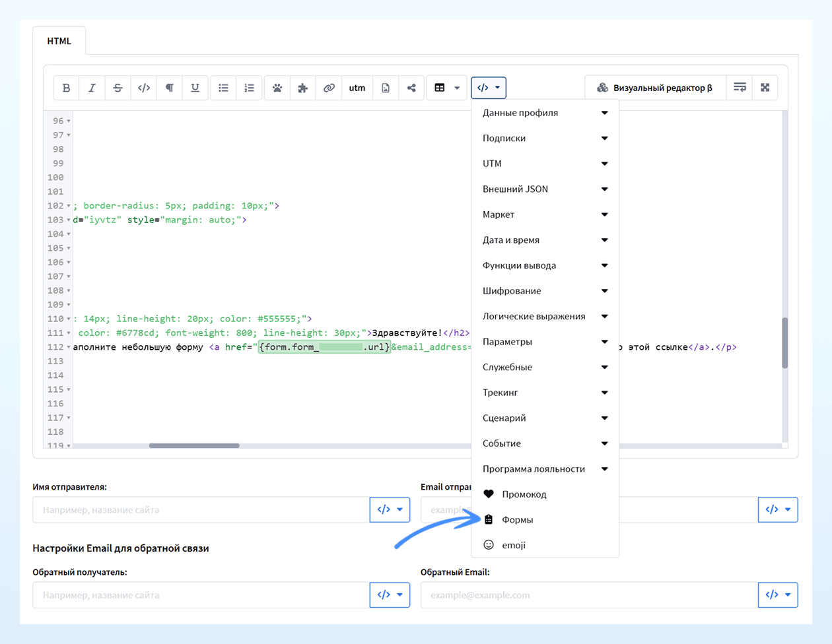This screenshot has width=832, height=644.
Task: Click the editor vertical scrollbar thumb
Action: [x=785, y=342]
